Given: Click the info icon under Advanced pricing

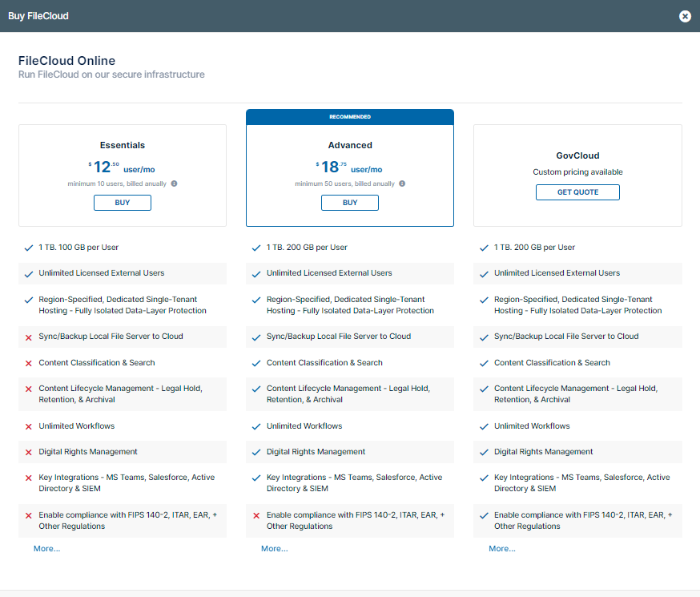Looking at the screenshot, I should point(402,184).
